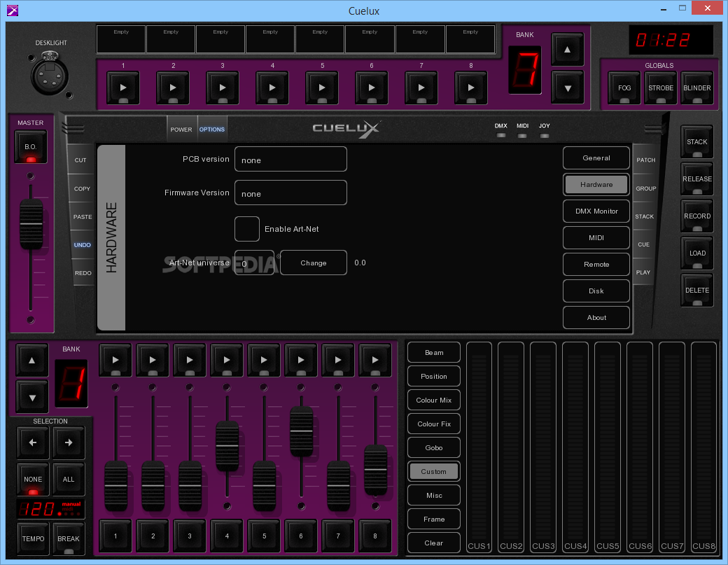Start top playback button number 4
Viewport: 728px width, 565px height.
click(x=272, y=88)
